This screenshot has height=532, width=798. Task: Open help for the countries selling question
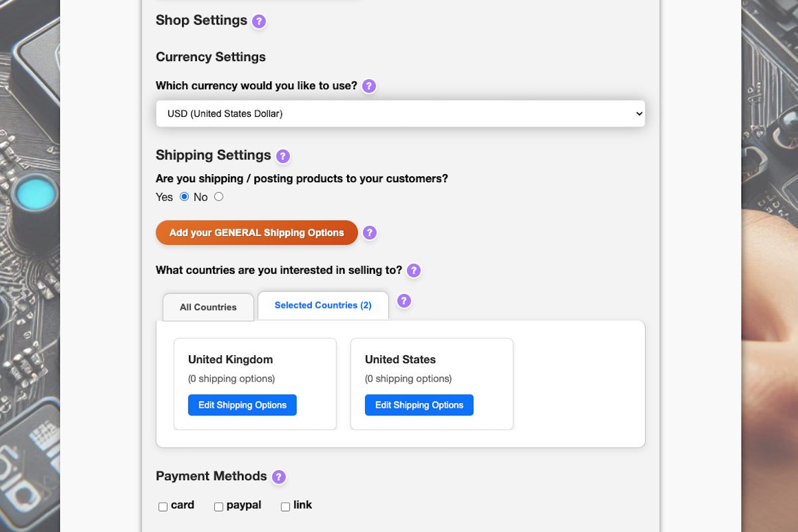click(x=413, y=271)
